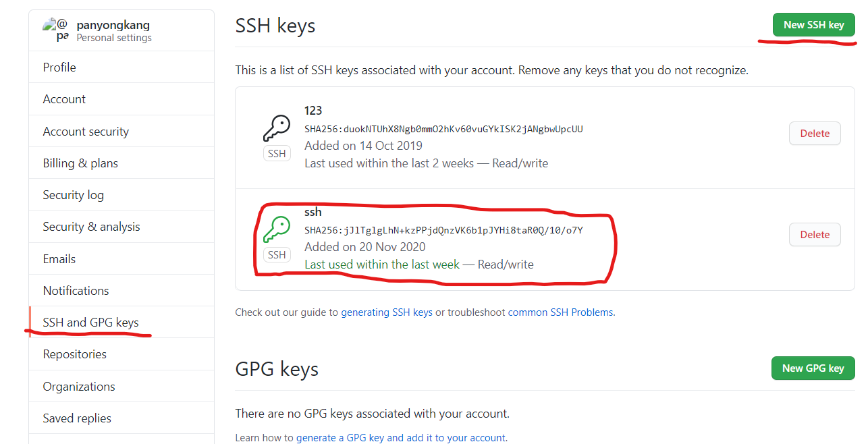The height and width of the screenshot is (444, 868).
Task: Delete the SSH key named 123
Action: [x=815, y=134]
